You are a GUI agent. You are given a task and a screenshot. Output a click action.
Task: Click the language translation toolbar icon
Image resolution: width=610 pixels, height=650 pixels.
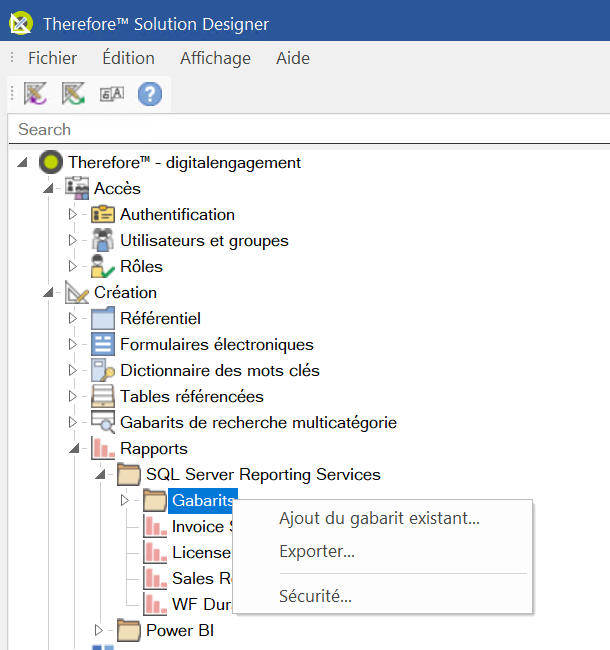pyautogui.click(x=112, y=94)
